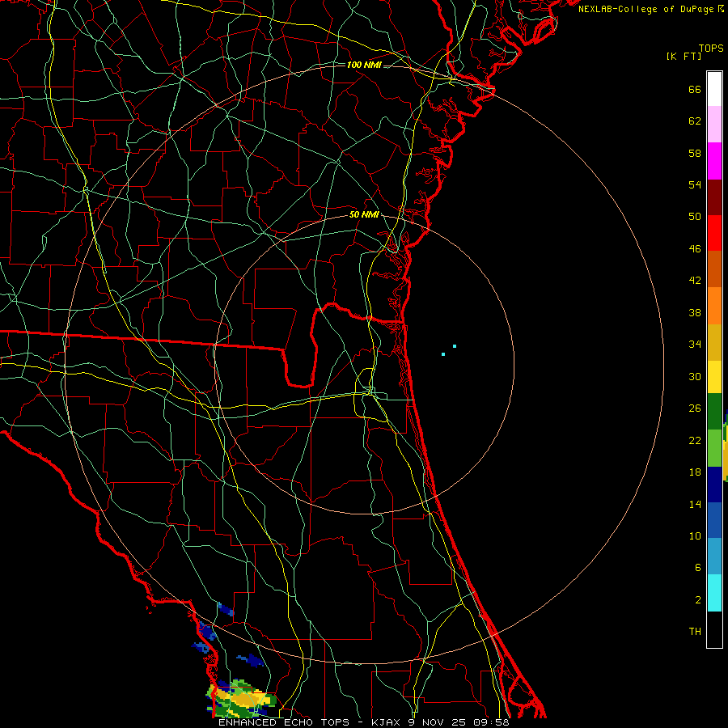The height and width of the screenshot is (728, 728).
Task: Select the dark maroon legend swatch
Action: click(714, 197)
